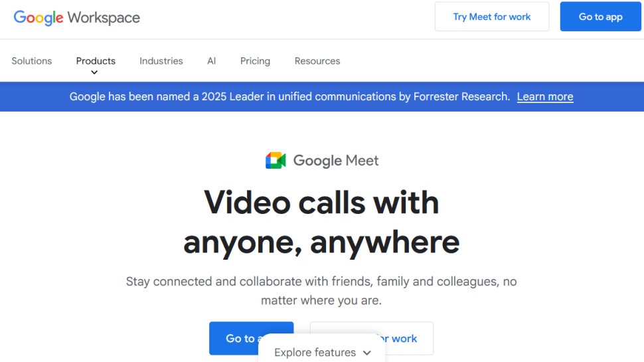
Task: Open the Resources menu
Action: [317, 61]
